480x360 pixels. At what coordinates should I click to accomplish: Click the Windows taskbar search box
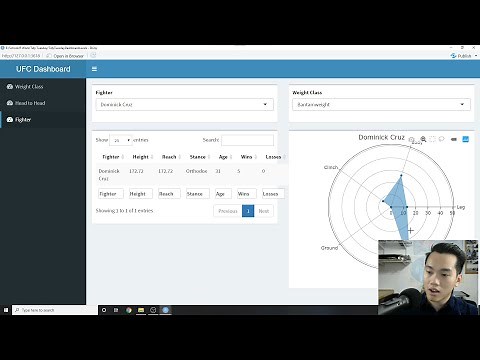click(x=55, y=310)
